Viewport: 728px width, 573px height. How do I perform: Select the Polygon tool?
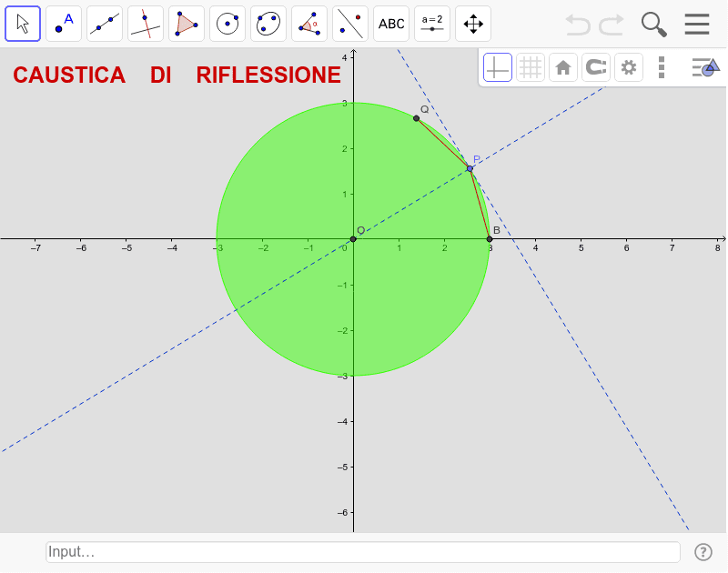[x=187, y=24]
